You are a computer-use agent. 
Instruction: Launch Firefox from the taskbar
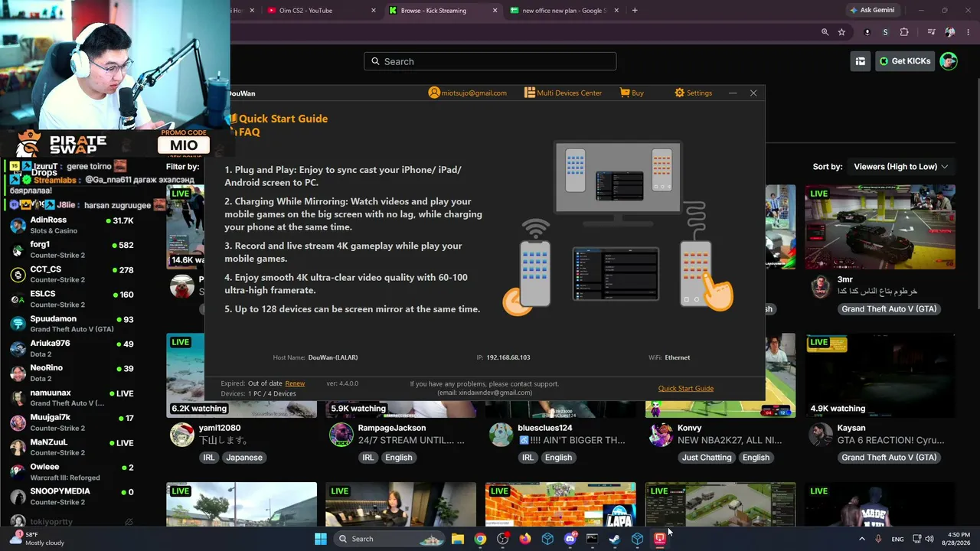tap(525, 539)
